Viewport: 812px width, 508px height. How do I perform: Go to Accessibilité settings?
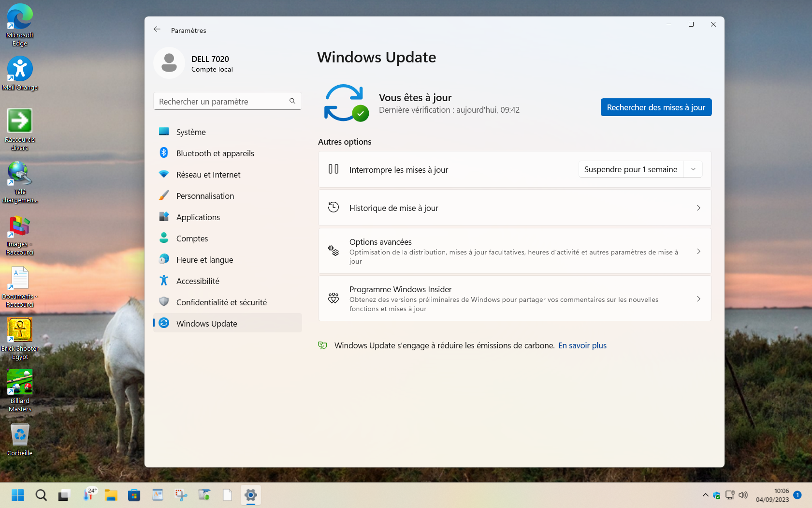point(227,281)
